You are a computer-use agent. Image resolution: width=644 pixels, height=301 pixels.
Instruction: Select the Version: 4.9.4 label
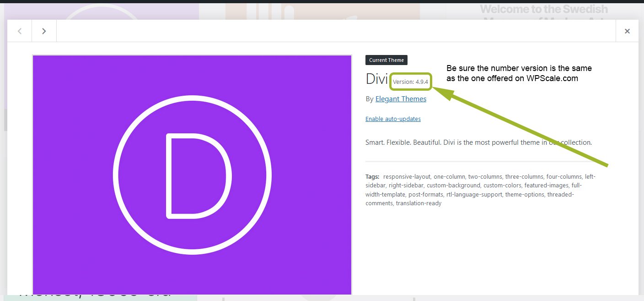point(410,82)
